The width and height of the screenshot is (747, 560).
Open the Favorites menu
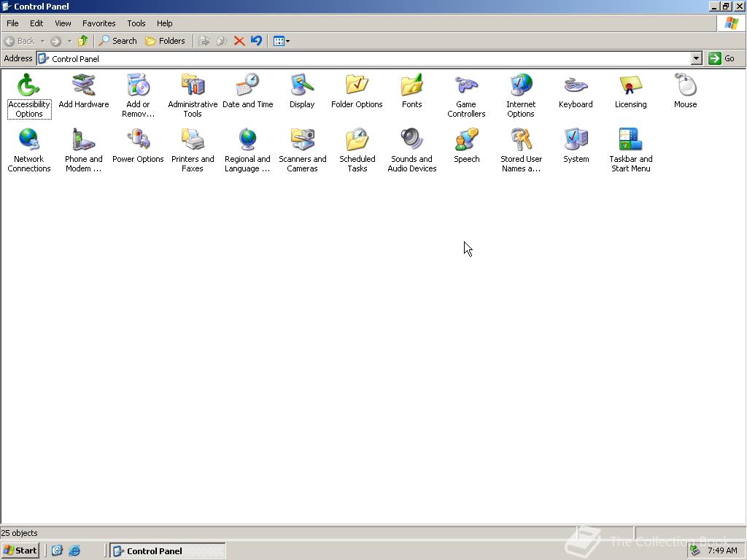point(98,23)
